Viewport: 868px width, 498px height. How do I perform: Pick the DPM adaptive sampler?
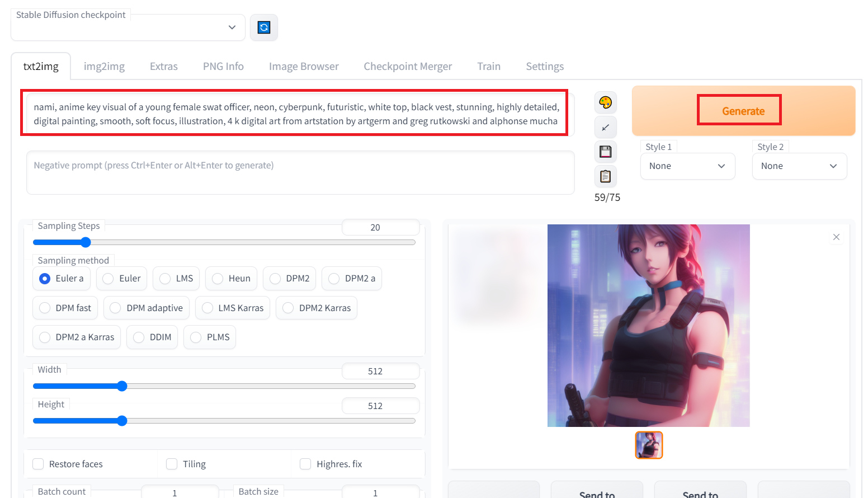tap(147, 308)
